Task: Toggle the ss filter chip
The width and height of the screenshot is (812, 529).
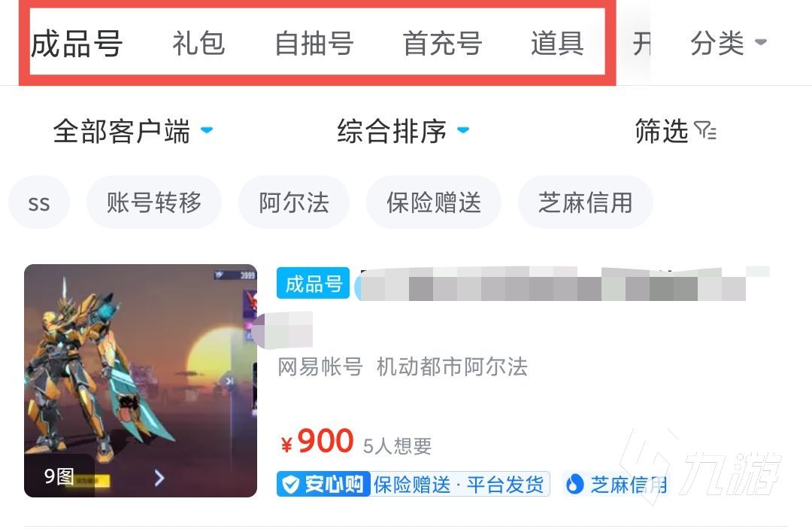Action: (x=39, y=202)
